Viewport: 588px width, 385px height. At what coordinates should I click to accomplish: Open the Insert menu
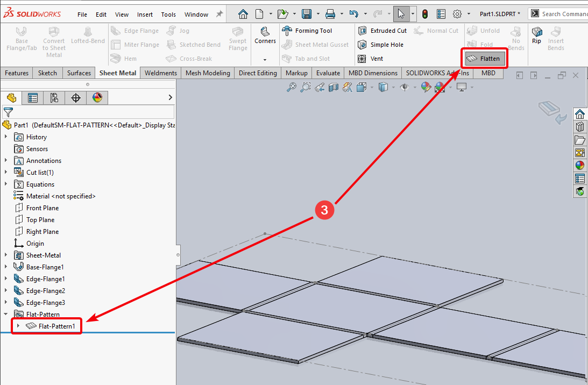[145, 15]
